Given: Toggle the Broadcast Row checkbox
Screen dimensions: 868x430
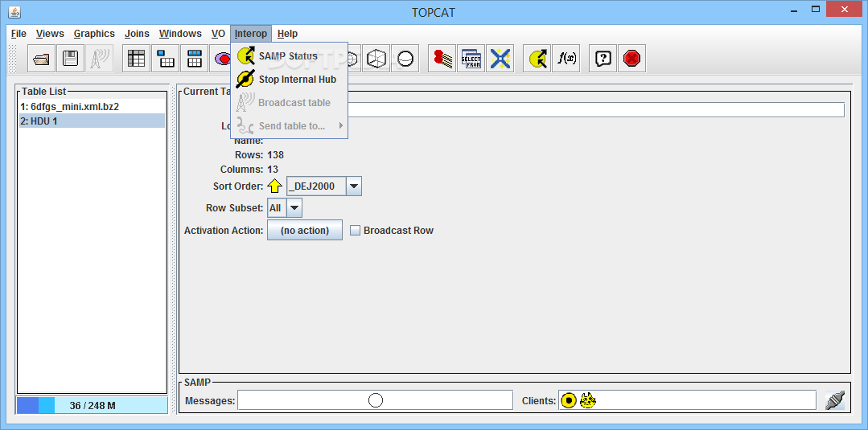Looking at the screenshot, I should point(356,230).
